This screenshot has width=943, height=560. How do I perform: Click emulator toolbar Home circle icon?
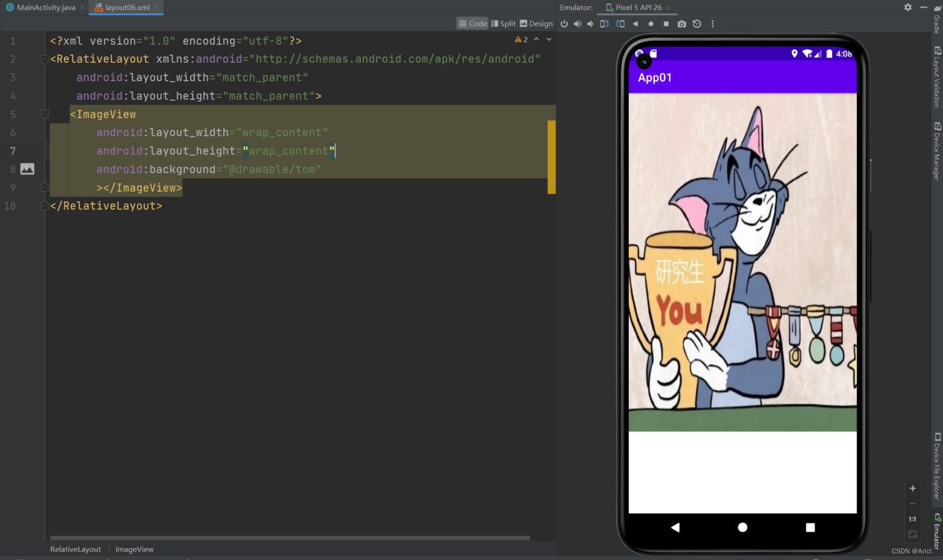coord(651,24)
